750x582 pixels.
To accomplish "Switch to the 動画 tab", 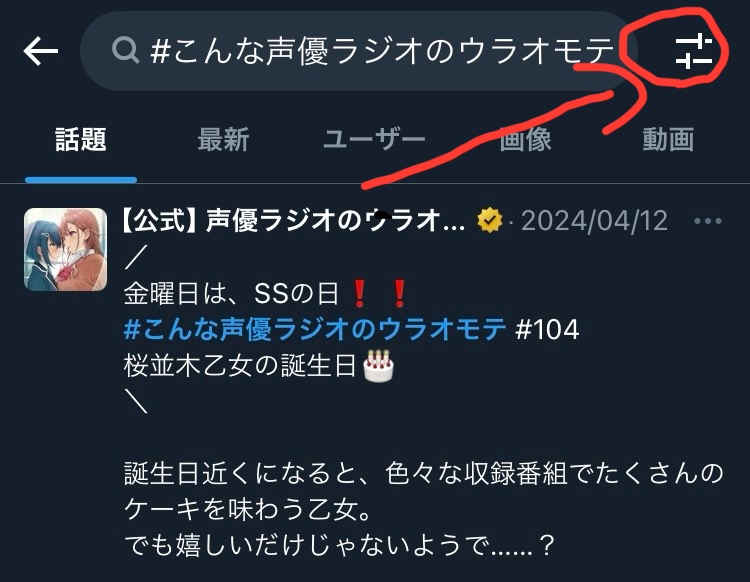I will point(668,140).
